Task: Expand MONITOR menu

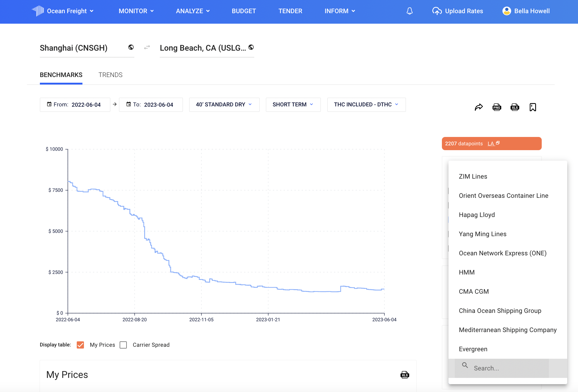Action: pos(136,11)
